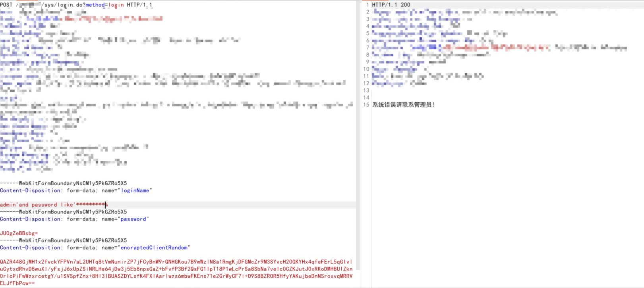Click line number 1 in the response gutter

[367, 5]
